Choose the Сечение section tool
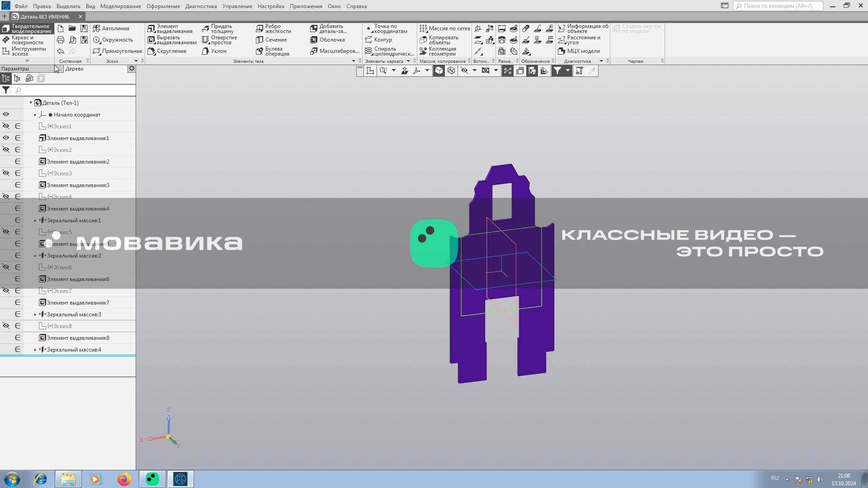The image size is (868, 488). [x=271, y=40]
